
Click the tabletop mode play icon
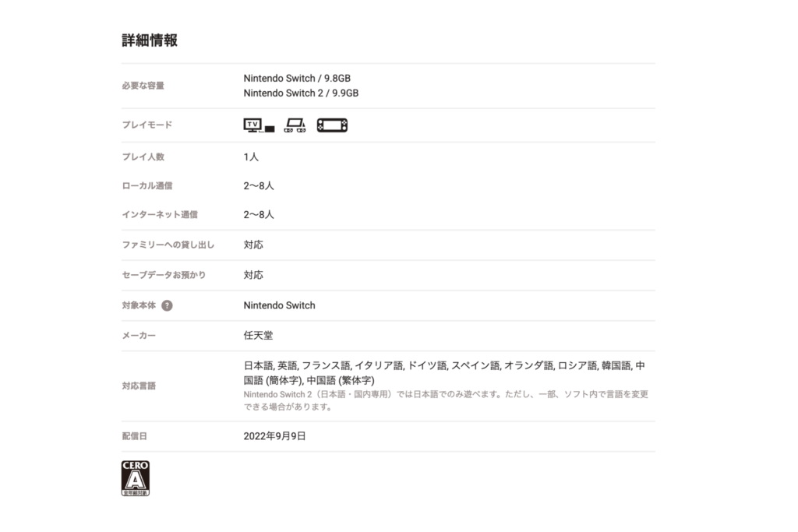(x=295, y=125)
